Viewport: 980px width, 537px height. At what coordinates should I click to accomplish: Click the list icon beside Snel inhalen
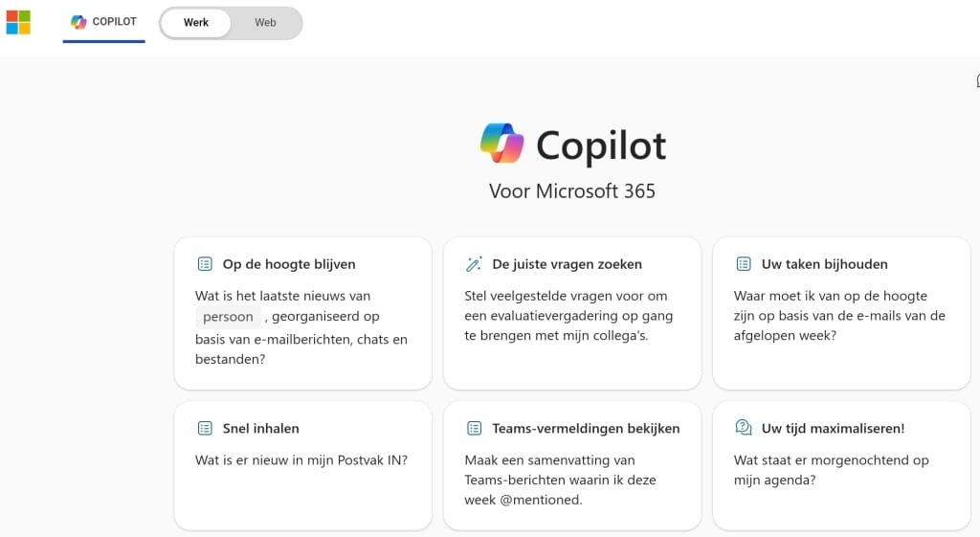click(x=205, y=428)
